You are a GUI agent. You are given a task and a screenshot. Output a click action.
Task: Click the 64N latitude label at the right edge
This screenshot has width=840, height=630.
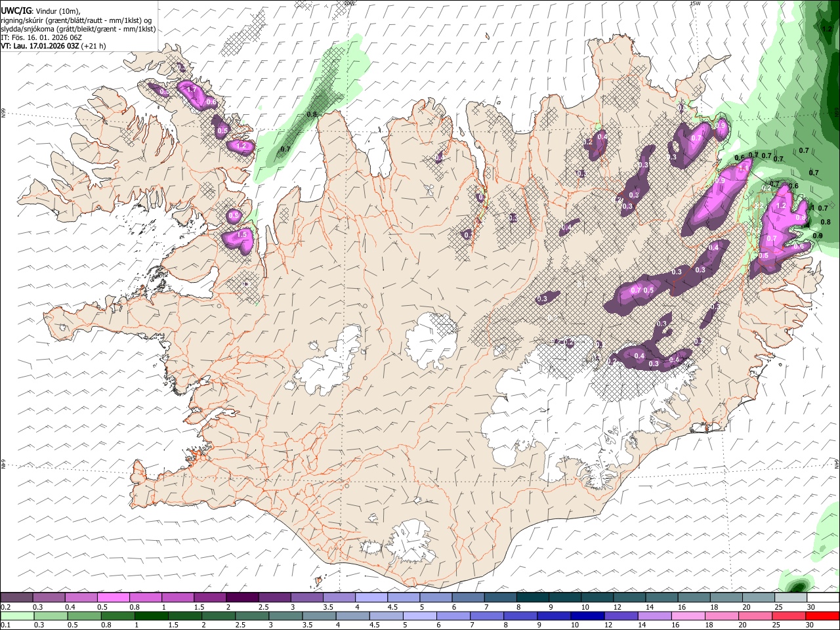(837, 463)
